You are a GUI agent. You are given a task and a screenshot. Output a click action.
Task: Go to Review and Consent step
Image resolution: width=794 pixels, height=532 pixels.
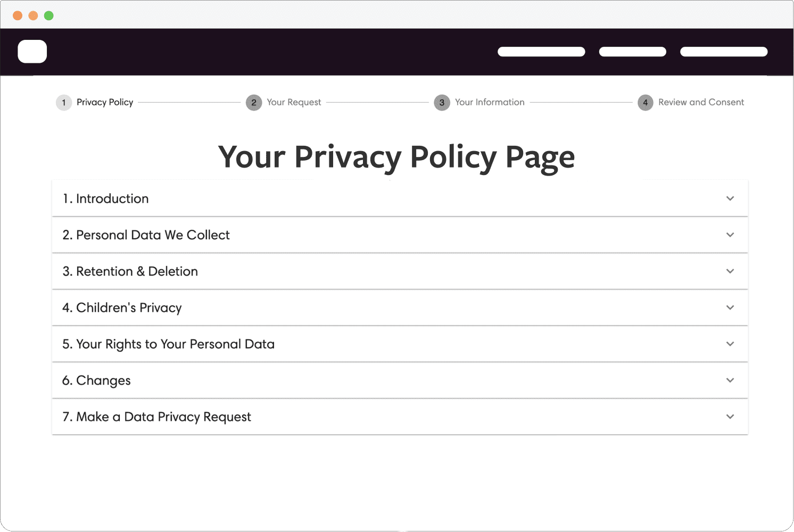pyautogui.click(x=701, y=102)
